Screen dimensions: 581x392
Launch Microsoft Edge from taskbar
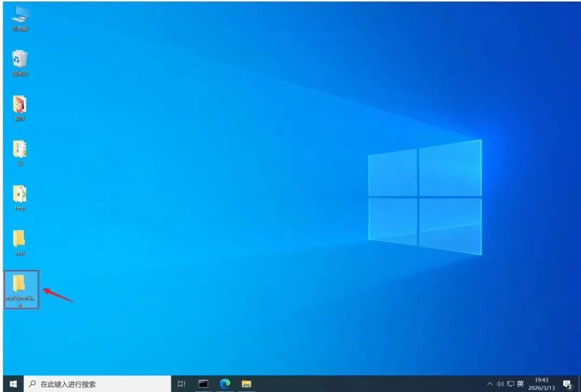225,384
